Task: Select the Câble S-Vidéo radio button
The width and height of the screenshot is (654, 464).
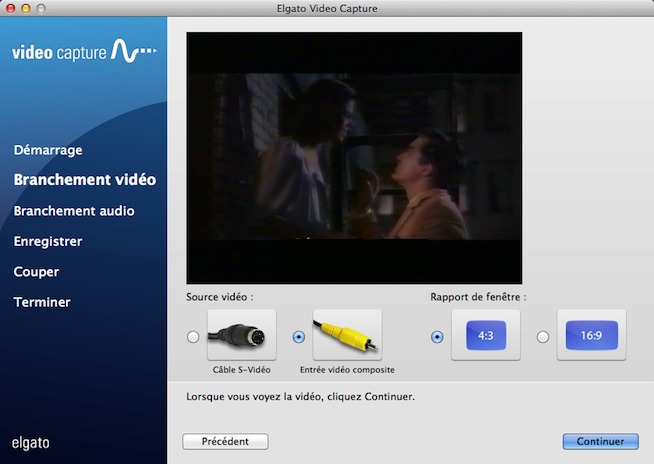Action: [x=193, y=337]
